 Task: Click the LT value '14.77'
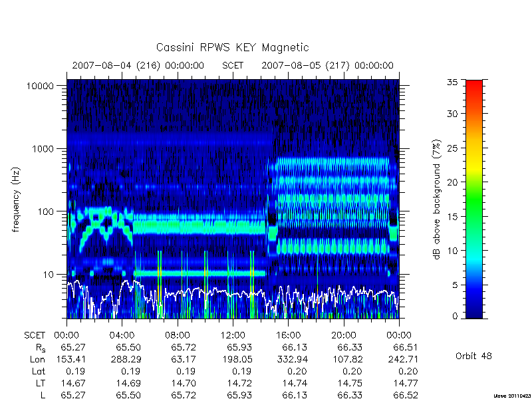[x=406, y=383]
